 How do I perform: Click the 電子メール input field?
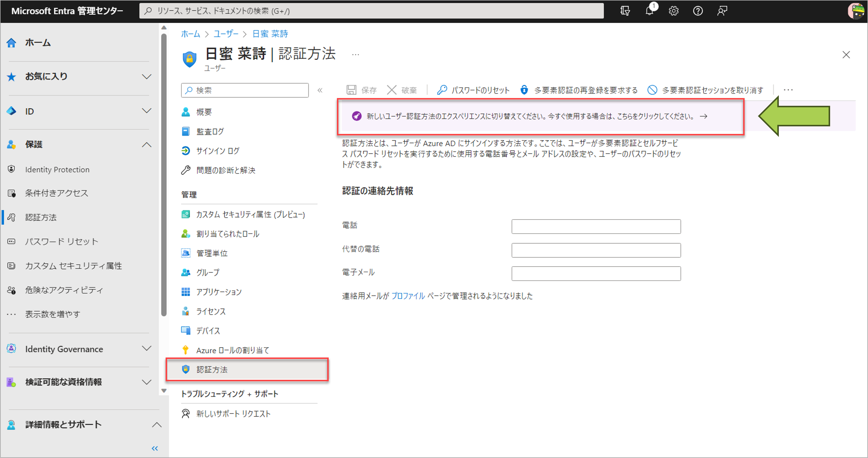point(596,274)
